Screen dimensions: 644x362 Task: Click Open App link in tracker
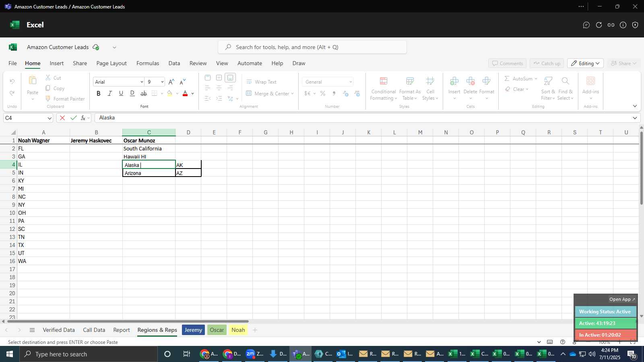coord(622,299)
